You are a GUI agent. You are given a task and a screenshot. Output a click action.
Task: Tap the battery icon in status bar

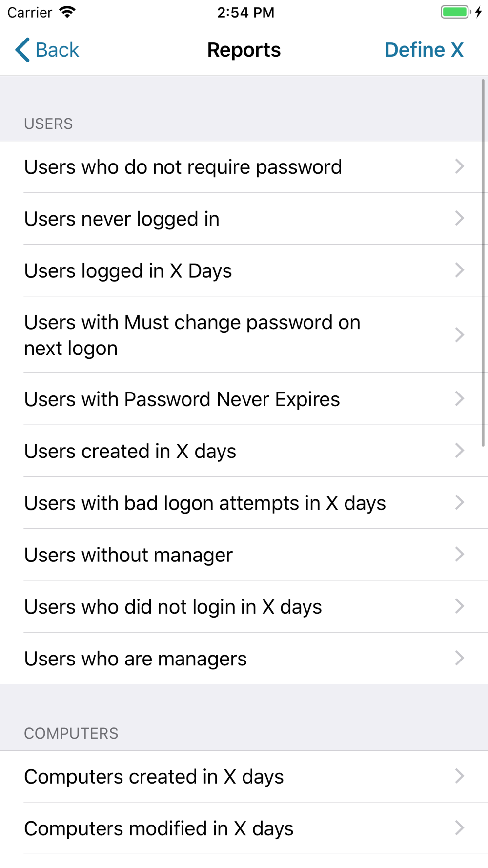pos(455,12)
